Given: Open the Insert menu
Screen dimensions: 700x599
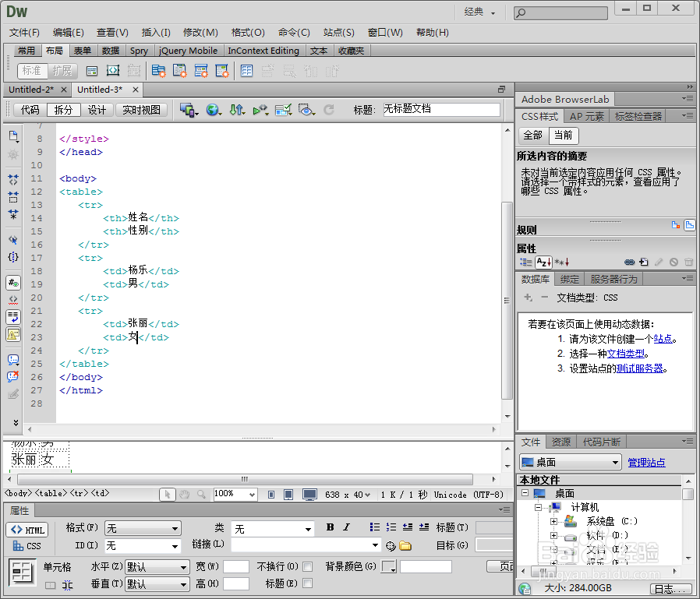Looking at the screenshot, I should pyautogui.click(x=156, y=33).
